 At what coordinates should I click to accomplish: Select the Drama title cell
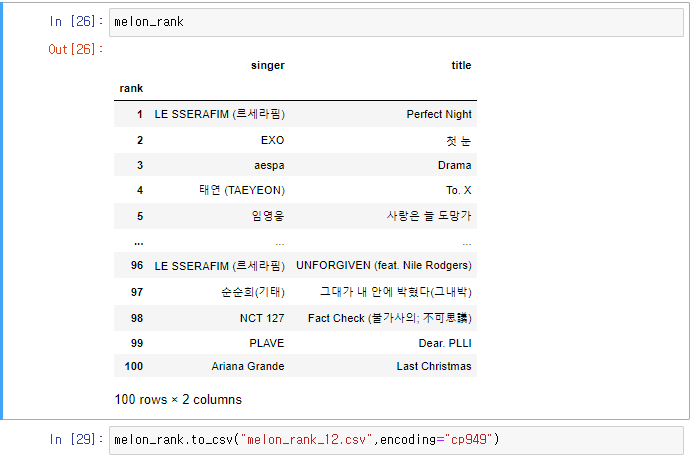[454, 165]
